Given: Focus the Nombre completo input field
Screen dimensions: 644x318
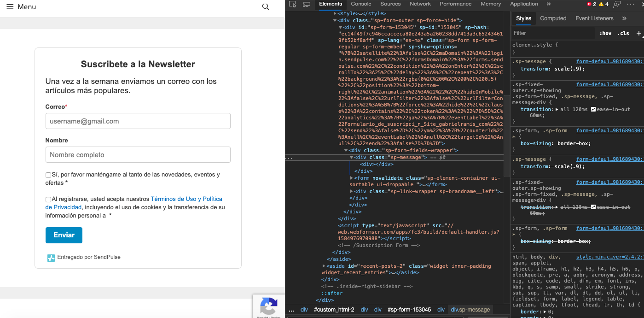Looking at the screenshot, I should point(138,155).
